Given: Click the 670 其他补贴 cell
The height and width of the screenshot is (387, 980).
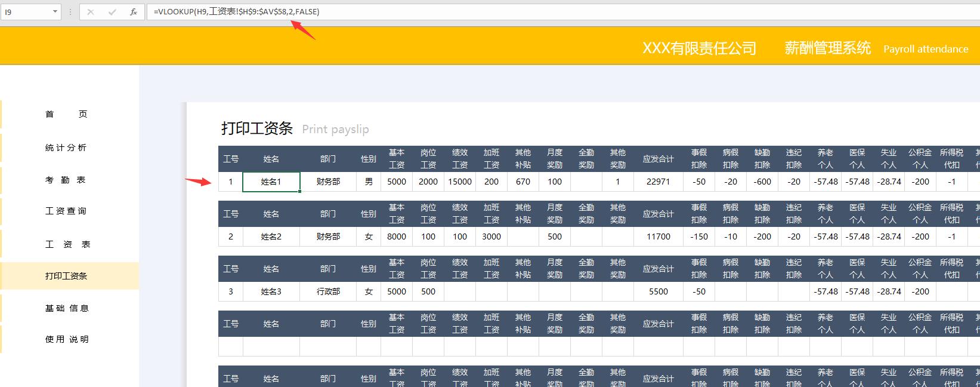Looking at the screenshot, I should [523, 182].
